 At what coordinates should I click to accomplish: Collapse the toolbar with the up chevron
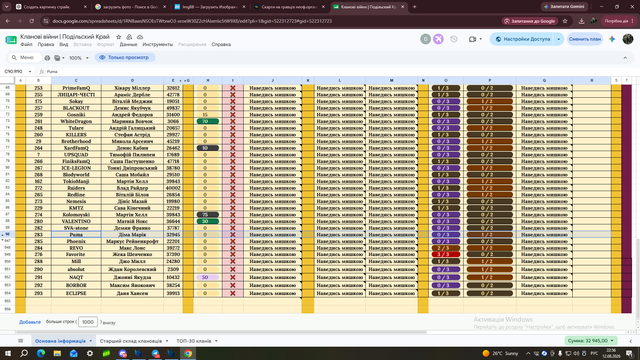[x=625, y=58]
